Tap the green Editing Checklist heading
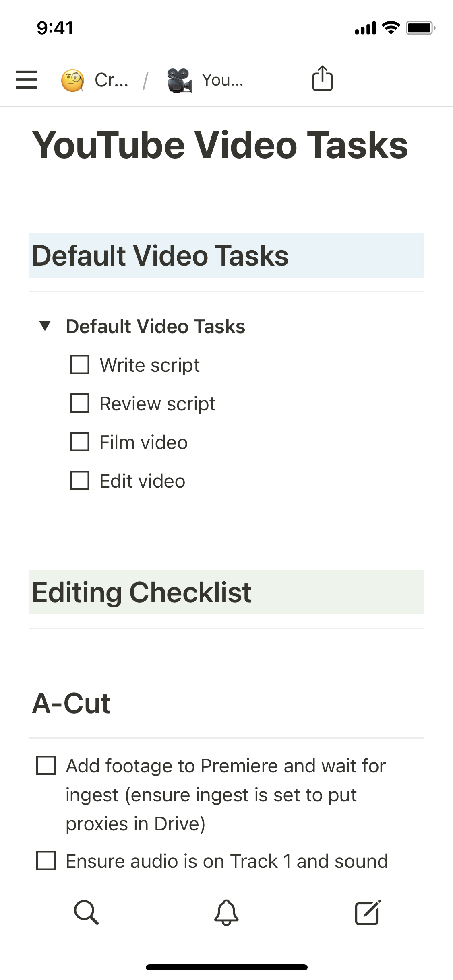The width and height of the screenshot is (453, 980). click(x=142, y=592)
